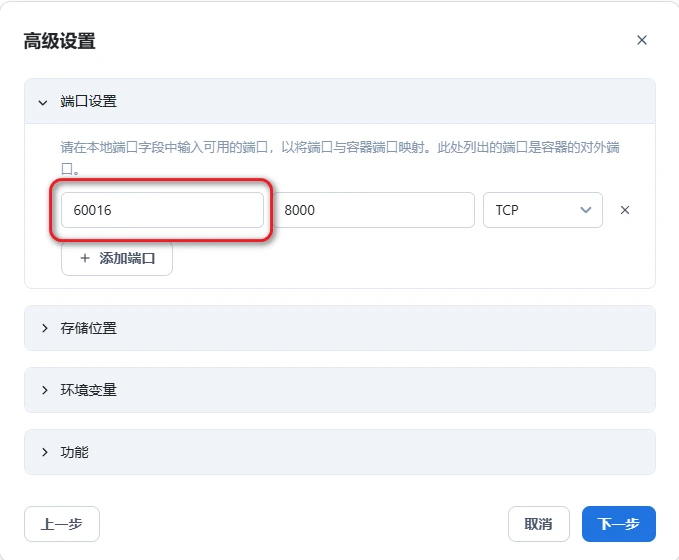The height and width of the screenshot is (560, 679).
Task: Click the 高级设置 dialog title
Action: [60, 41]
